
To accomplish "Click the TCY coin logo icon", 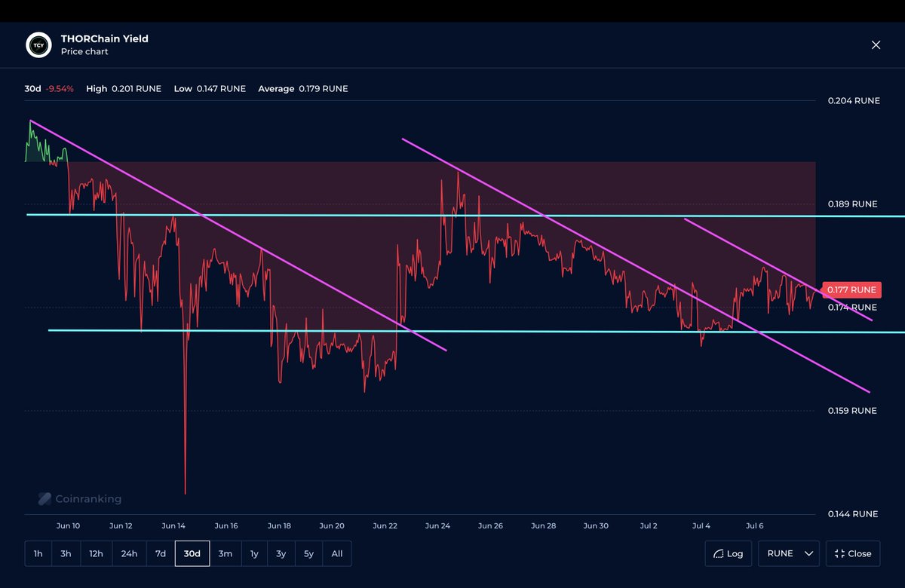I will [x=38, y=45].
